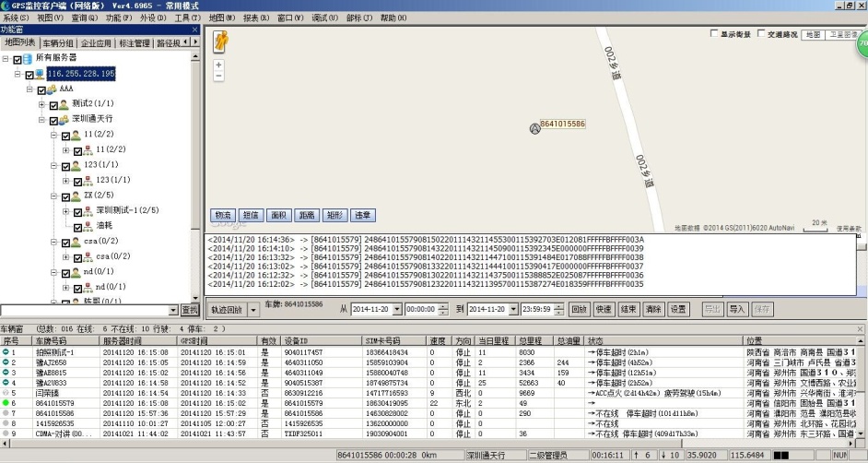The image size is (868, 463).
Task: Uncheck the csa(0/2) user checkbox
Action: click(65, 243)
